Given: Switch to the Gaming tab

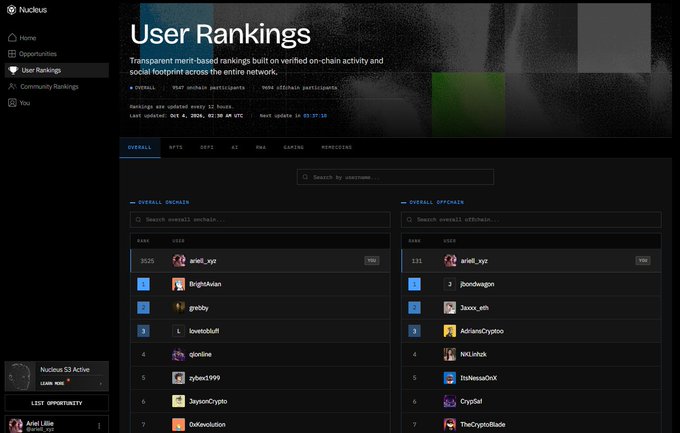Looking at the screenshot, I should (x=294, y=148).
